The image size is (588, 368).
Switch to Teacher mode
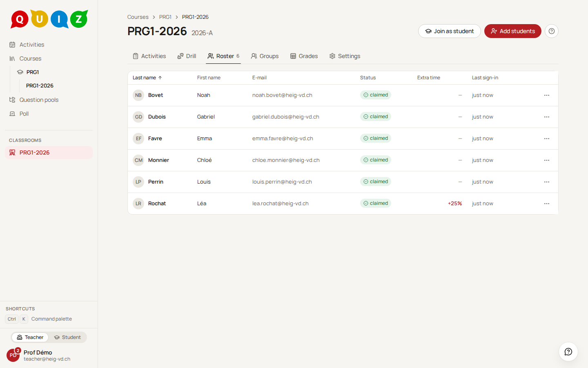point(30,337)
